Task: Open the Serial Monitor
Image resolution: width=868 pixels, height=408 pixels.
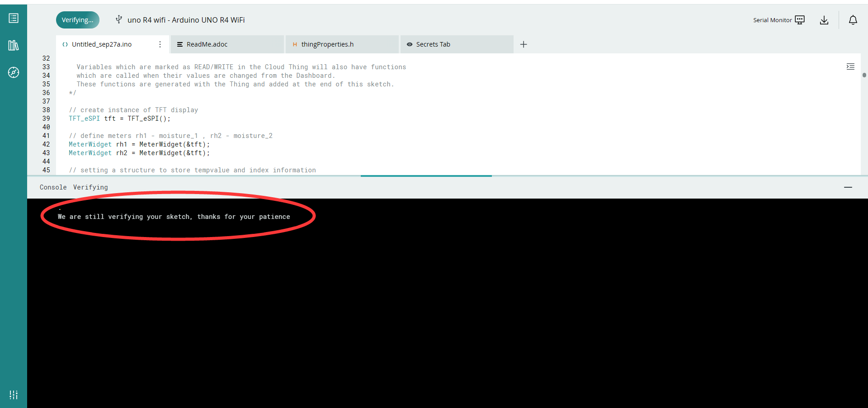Action: [778, 20]
